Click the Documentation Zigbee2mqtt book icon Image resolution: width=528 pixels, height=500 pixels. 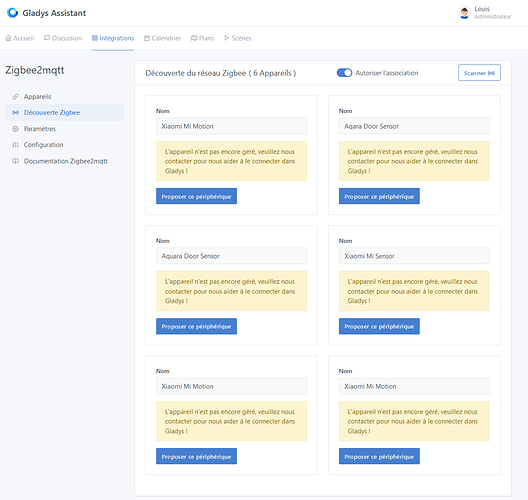coord(15,161)
